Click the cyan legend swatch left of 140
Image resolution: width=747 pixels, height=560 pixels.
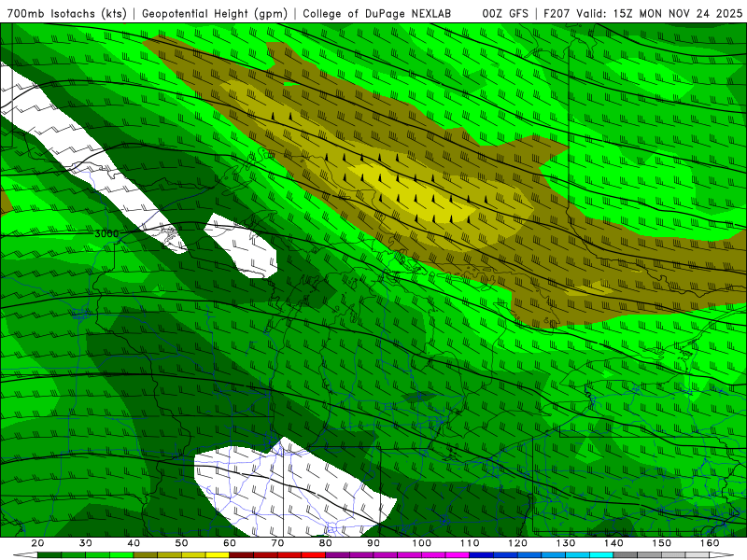(601, 555)
